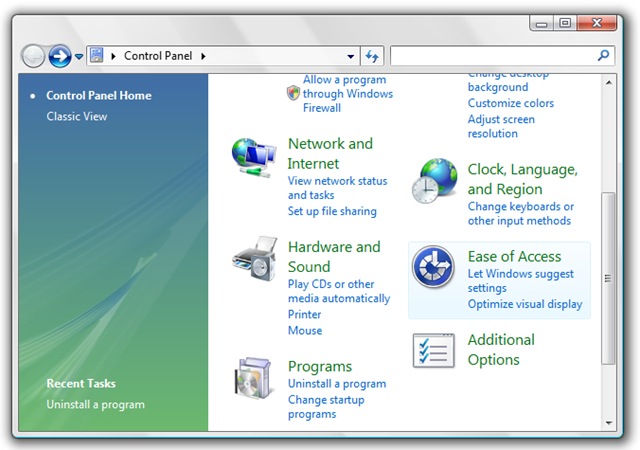Click the scrollbar down arrow
Viewport: 640px width, 450px height.
[x=609, y=423]
